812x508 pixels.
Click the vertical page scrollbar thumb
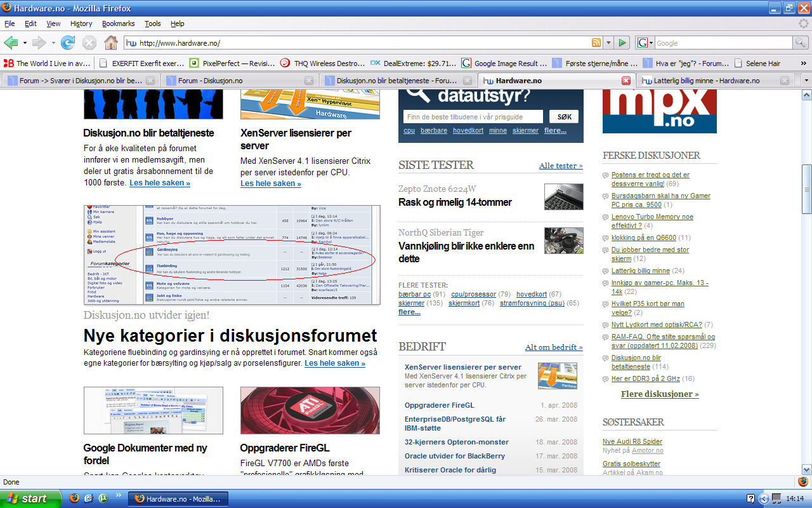click(x=806, y=189)
